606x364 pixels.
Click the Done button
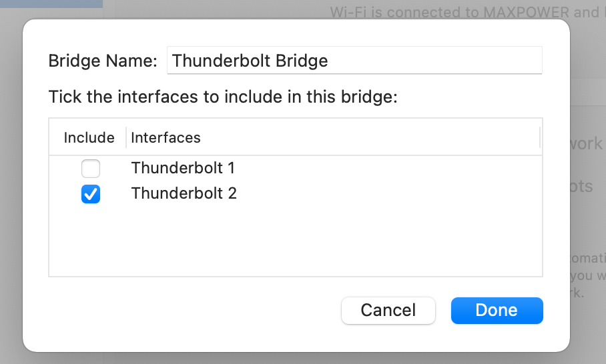tap(497, 310)
